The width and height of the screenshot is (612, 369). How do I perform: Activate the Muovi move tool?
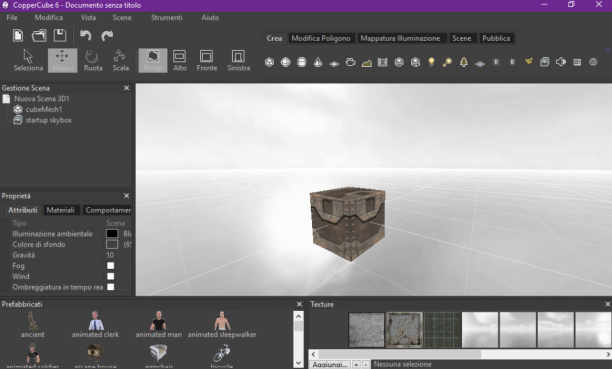point(62,61)
